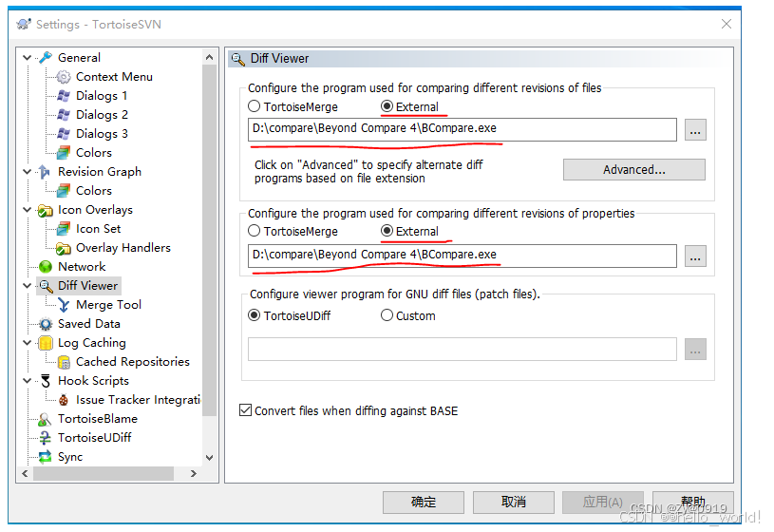Click the Colors icon under General
The image size is (774, 532).
pyautogui.click(x=64, y=153)
